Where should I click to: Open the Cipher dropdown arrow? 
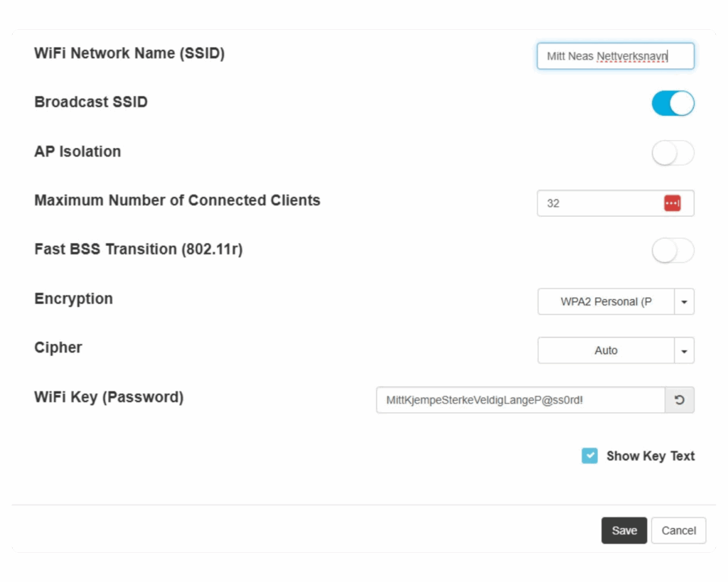pyautogui.click(x=684, y=350)
